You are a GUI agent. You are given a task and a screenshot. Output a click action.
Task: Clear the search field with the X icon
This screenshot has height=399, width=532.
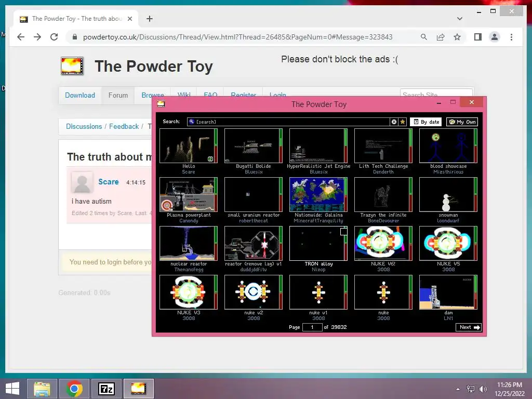point(394,122)
